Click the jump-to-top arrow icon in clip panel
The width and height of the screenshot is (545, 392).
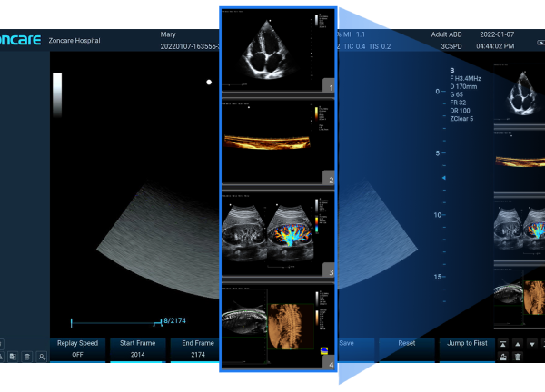[x=503, y=344]
